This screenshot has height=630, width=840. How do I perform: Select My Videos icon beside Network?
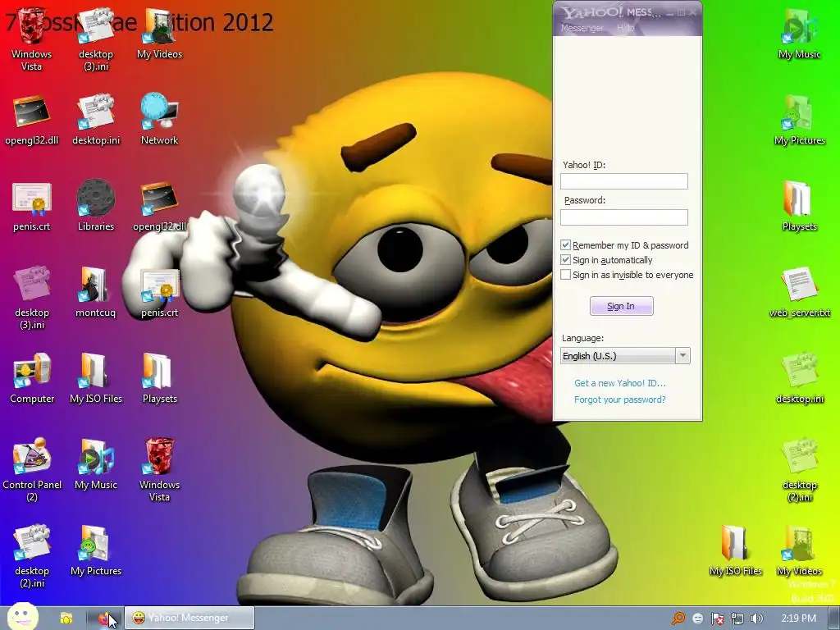(160, 33)
